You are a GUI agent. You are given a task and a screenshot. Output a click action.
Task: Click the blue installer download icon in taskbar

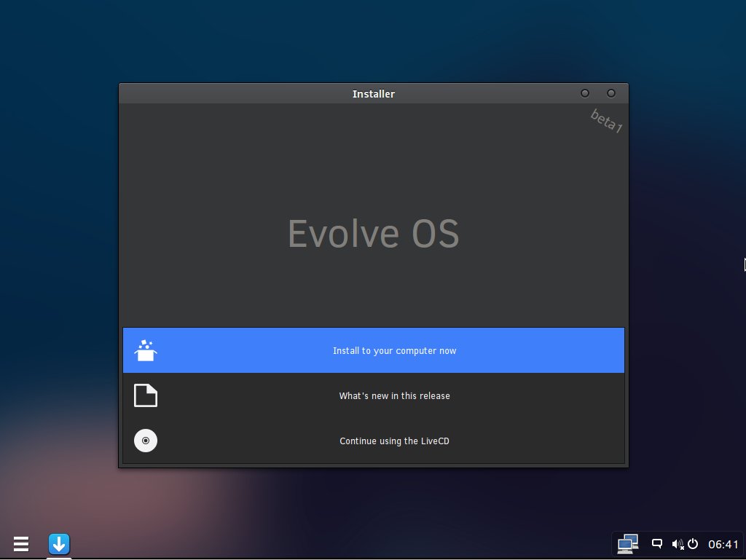[59, 544]
